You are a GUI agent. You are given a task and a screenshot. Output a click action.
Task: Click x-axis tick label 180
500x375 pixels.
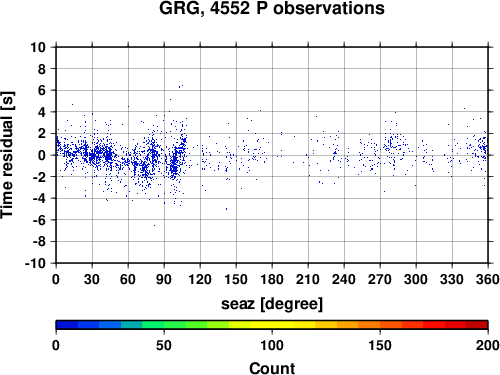pyautogui.click(x=272, y=279)
